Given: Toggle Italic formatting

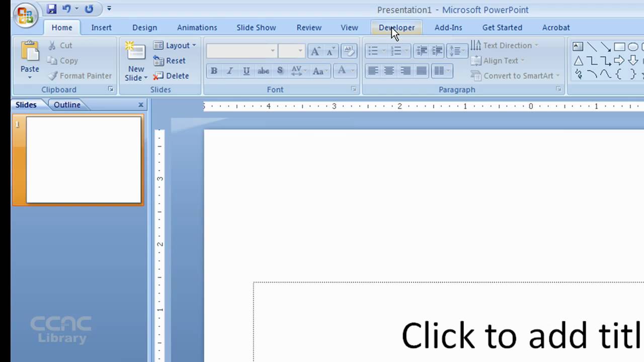Looking at the screenshot, I should [x=230, y=71].
